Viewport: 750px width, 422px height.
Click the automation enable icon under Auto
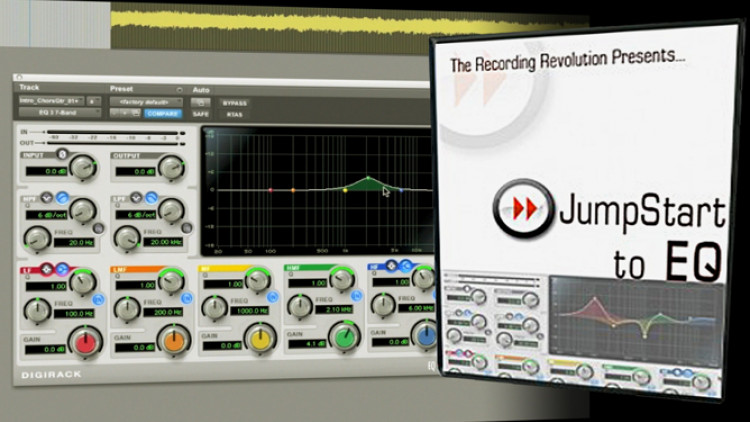(x=200, y=102)
